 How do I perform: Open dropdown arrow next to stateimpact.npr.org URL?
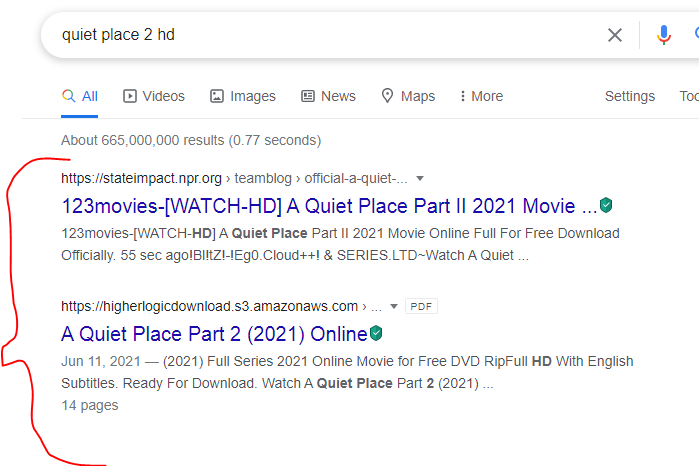[x=419, y=178]
